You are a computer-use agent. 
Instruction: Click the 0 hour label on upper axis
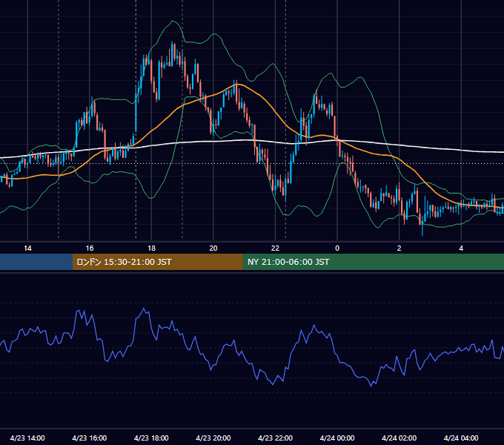tap(337, 248)
